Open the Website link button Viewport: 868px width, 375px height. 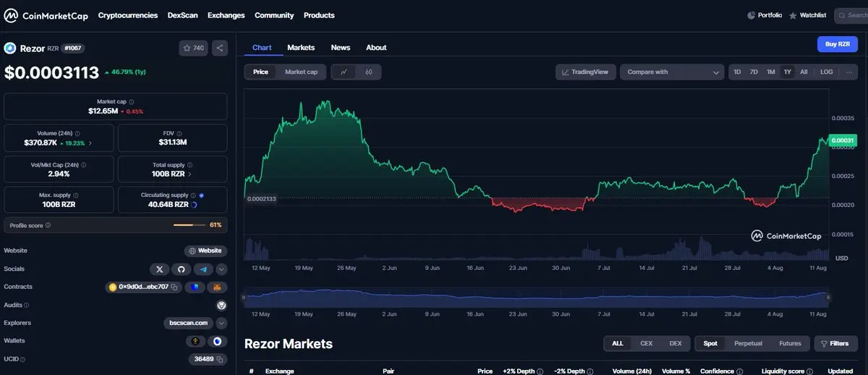point(205,250)
